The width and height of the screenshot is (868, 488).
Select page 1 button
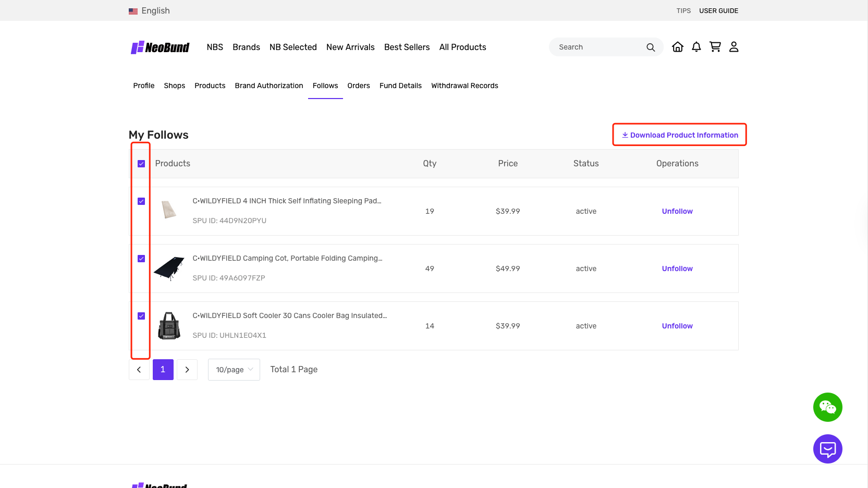pos(163,370)
